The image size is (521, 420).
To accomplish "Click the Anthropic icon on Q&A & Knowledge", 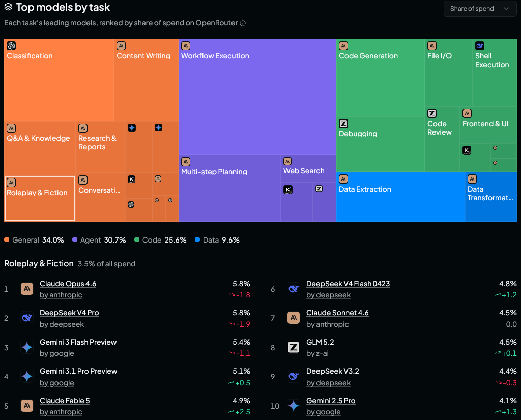I will [x=11, y=128].
